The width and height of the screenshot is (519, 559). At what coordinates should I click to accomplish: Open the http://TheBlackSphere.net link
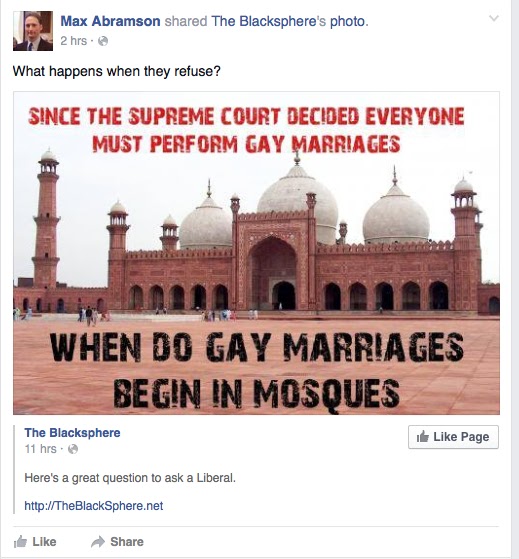[94, 506]
